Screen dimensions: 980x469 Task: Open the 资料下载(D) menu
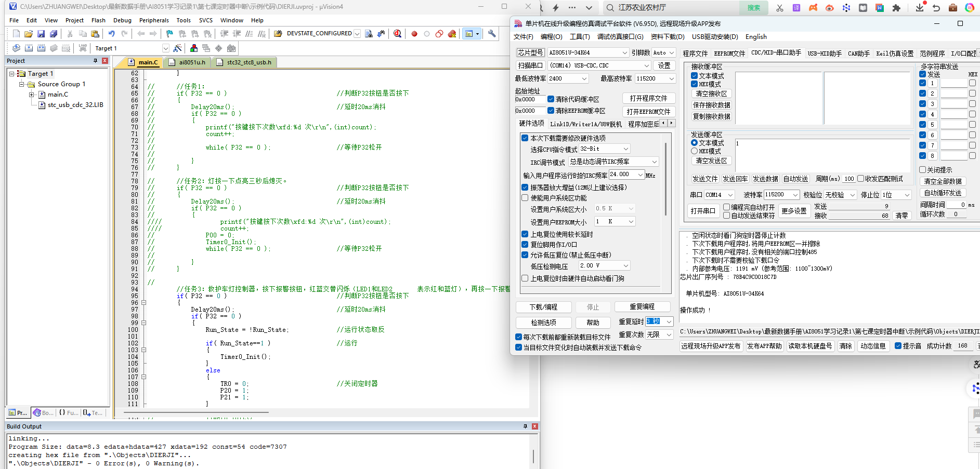(x=668, y=37)
